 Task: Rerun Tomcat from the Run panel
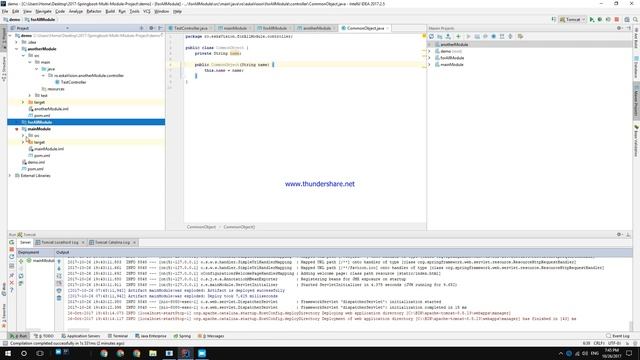pos(11,242)
